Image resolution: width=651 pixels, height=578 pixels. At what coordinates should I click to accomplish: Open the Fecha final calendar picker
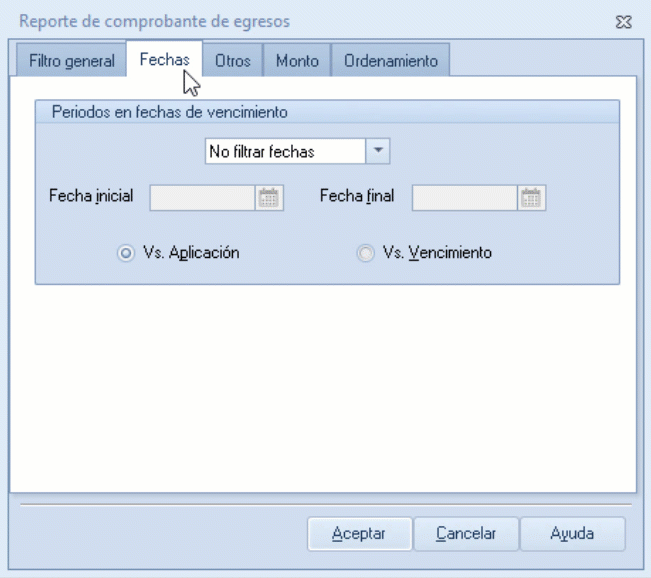coord(532,197)
